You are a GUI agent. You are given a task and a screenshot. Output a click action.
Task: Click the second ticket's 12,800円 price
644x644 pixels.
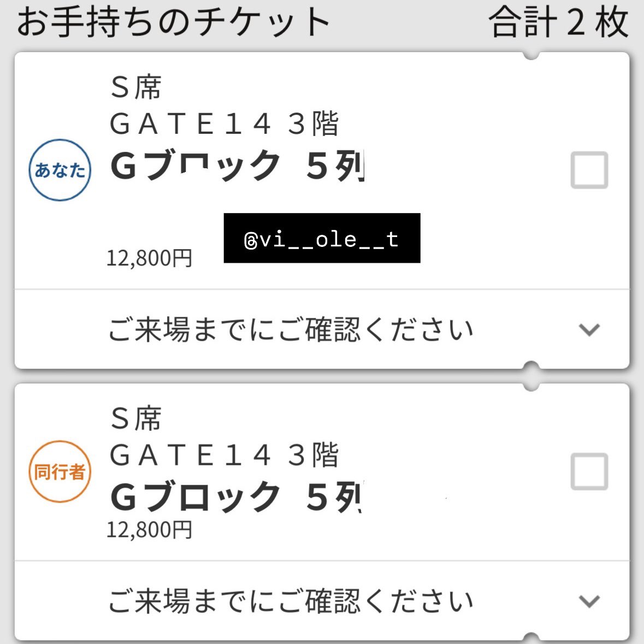click(150, 529)
